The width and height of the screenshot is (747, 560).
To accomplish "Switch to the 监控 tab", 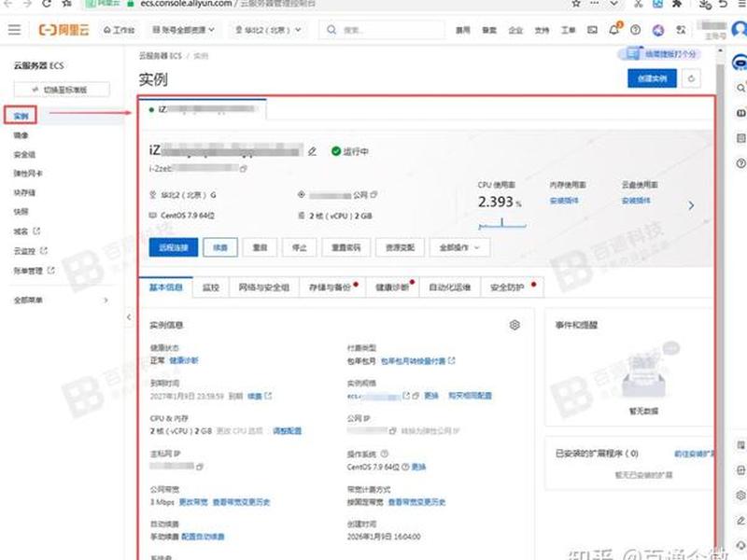I will coord(211,287).
